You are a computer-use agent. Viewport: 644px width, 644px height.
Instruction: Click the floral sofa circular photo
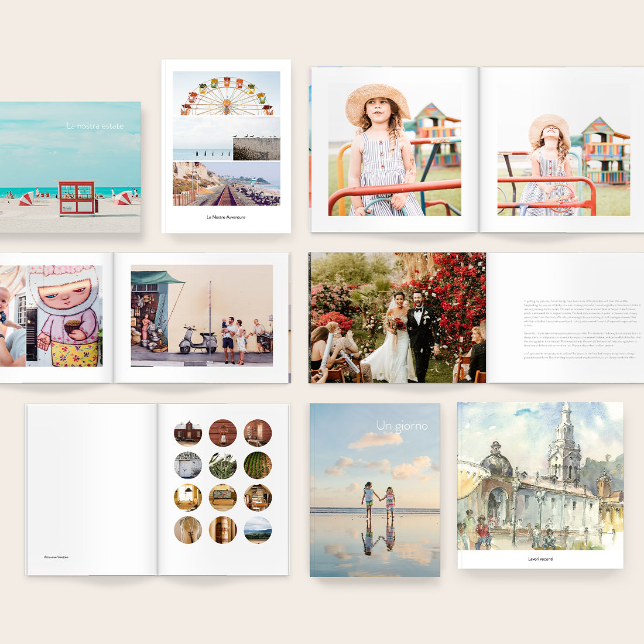[223, 498]
